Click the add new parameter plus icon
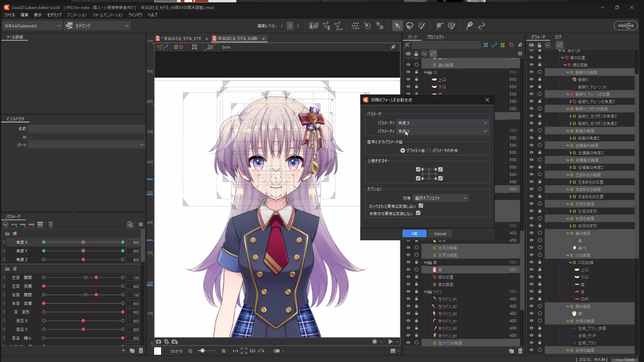Image resolution: width=644 pixels, height=362 pixels. (x=123, y=350)
